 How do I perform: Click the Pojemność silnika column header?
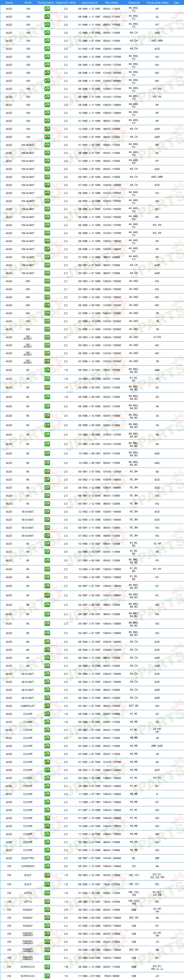pos(66,2)
